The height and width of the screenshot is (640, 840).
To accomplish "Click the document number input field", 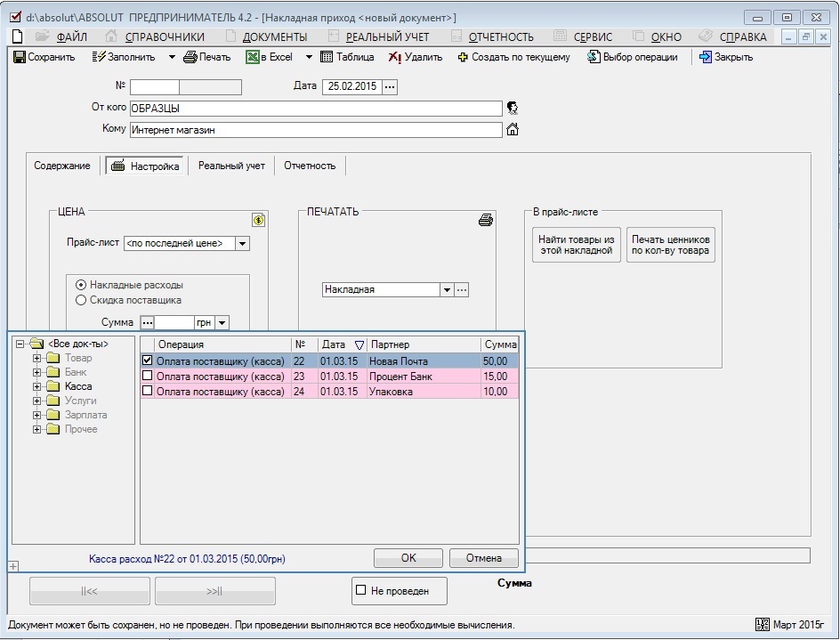I will click(155, 87).
